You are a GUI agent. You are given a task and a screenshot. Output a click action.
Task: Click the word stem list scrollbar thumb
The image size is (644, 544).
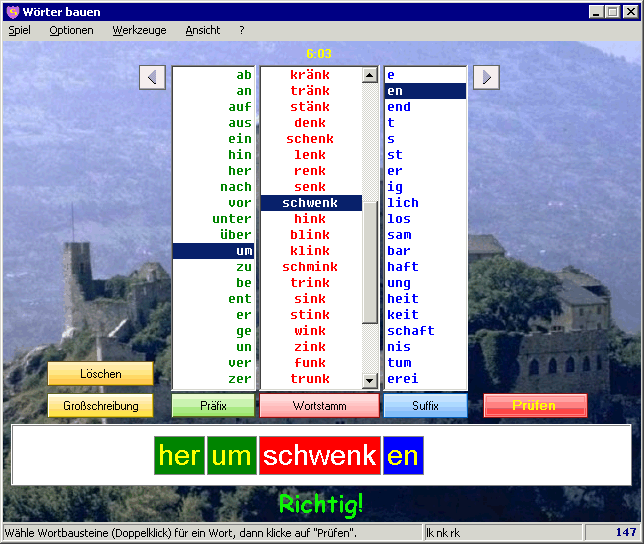[x=370, y=262]
